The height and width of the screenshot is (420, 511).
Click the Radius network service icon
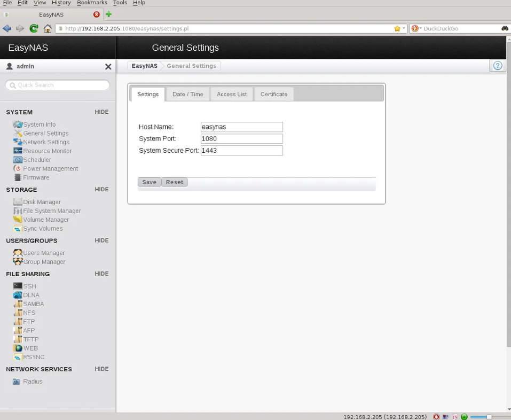click(x=17, y=382)
